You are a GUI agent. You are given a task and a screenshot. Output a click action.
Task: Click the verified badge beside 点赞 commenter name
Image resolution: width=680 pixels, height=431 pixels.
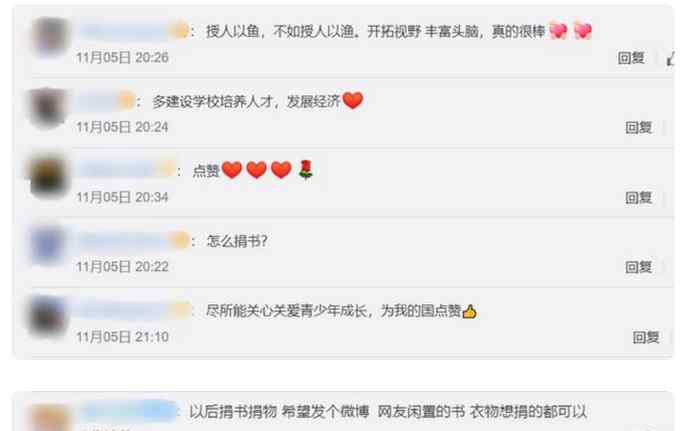point(167,170)
